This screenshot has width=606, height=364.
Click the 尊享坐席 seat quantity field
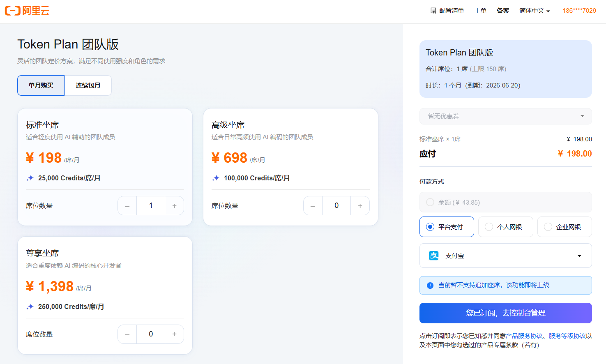tap(151, 334)
